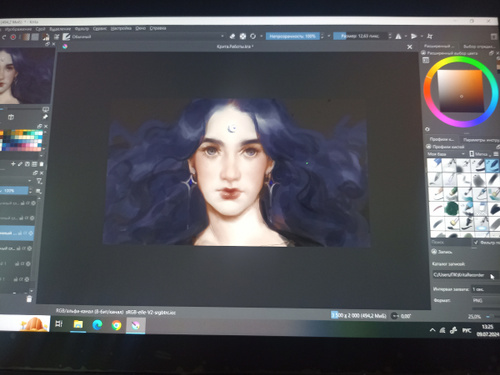
Task: Open the Сервис menu
Action: pos(100,29)
